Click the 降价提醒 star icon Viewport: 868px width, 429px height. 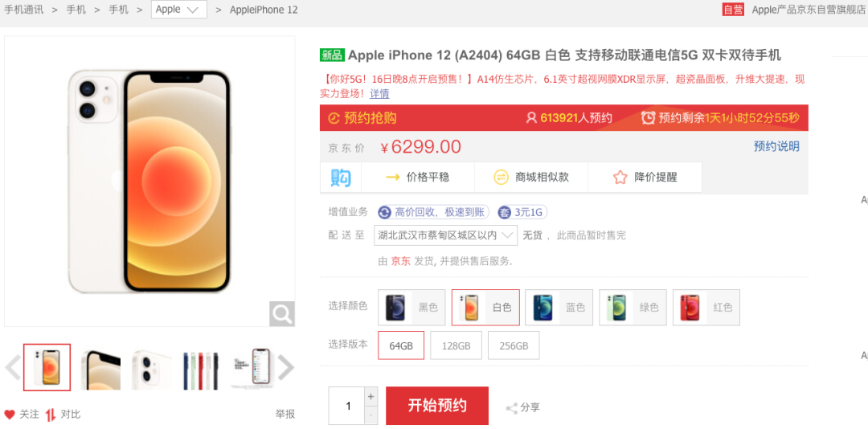[620, 177]
